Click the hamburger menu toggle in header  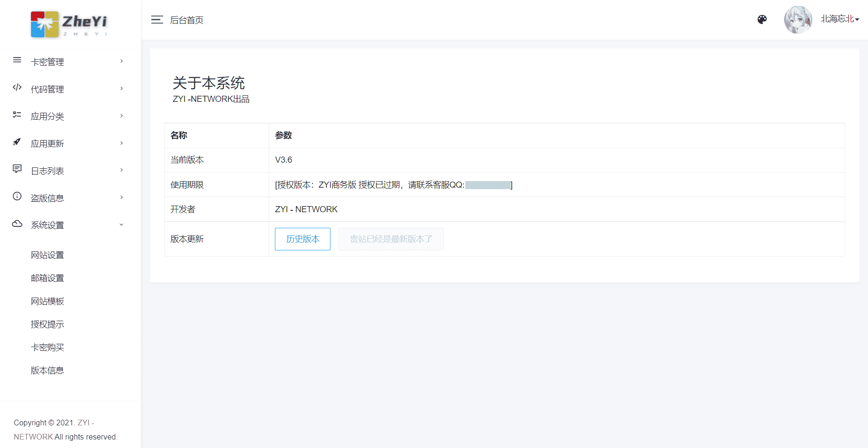[x=157, y=20]
